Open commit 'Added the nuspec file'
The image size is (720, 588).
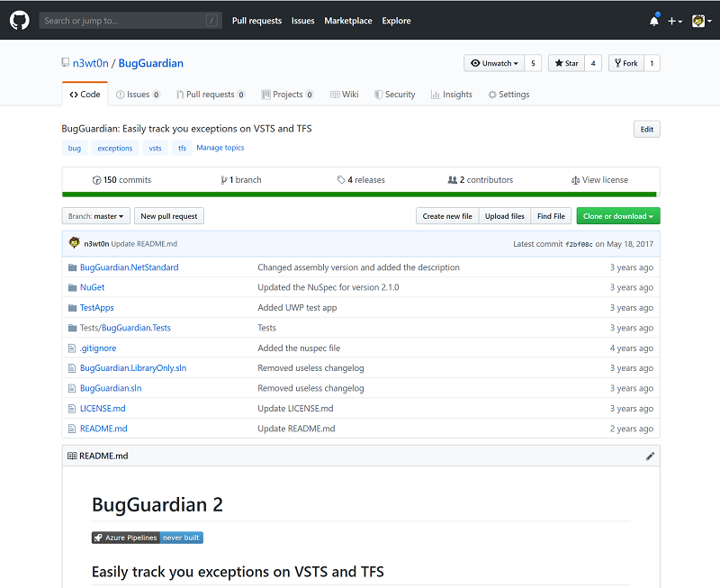[299, 348]
